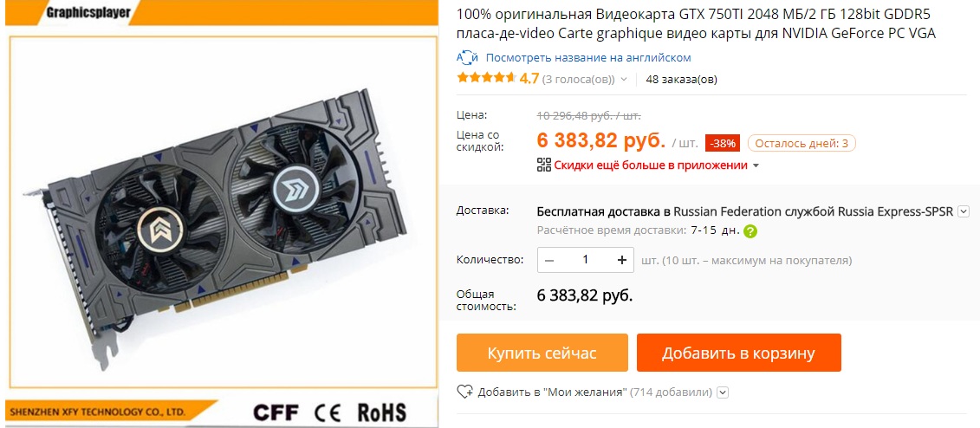The width and height of the screenshot is (980, 428).
Task: Click the GTX 750TI product image
Action: point(222,212)
